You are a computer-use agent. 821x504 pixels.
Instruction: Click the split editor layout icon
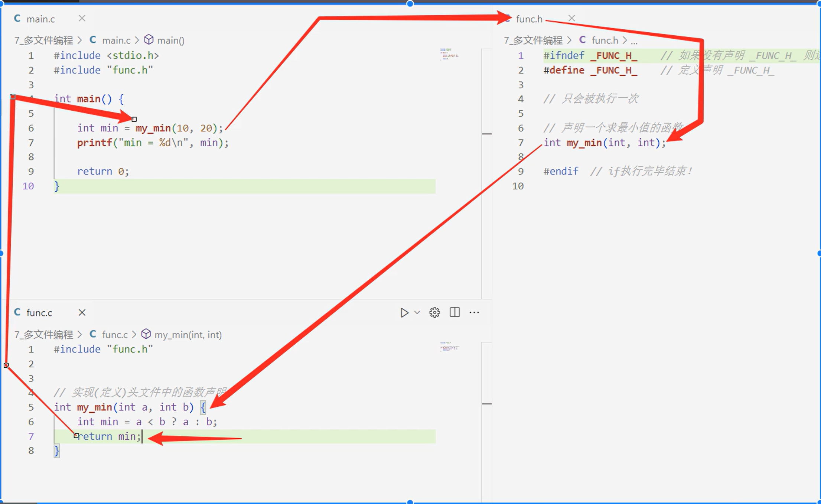[x=455, y=312]
